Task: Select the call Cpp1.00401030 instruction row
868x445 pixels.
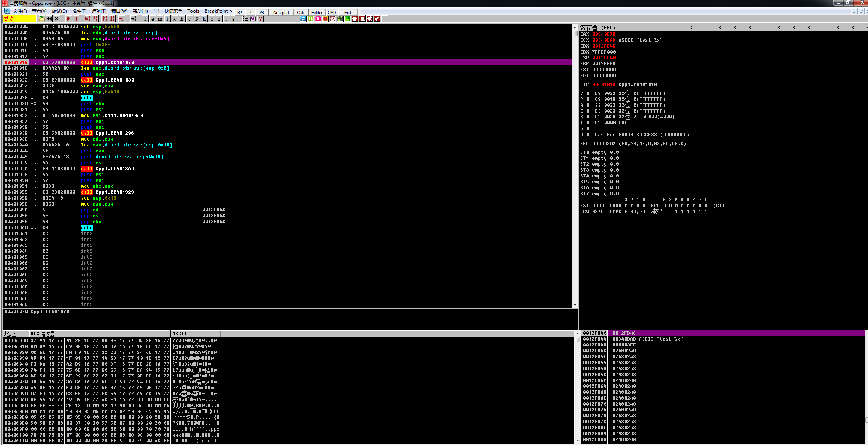Action: [287, 80]
